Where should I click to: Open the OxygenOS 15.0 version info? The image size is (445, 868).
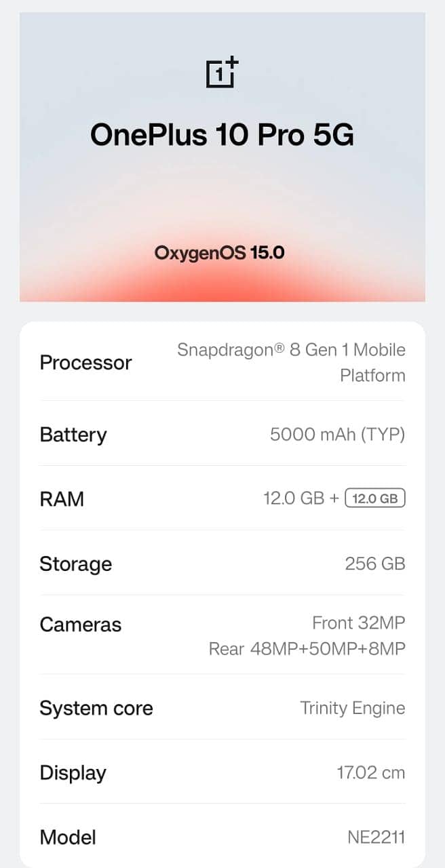click(x=220, y=253)
